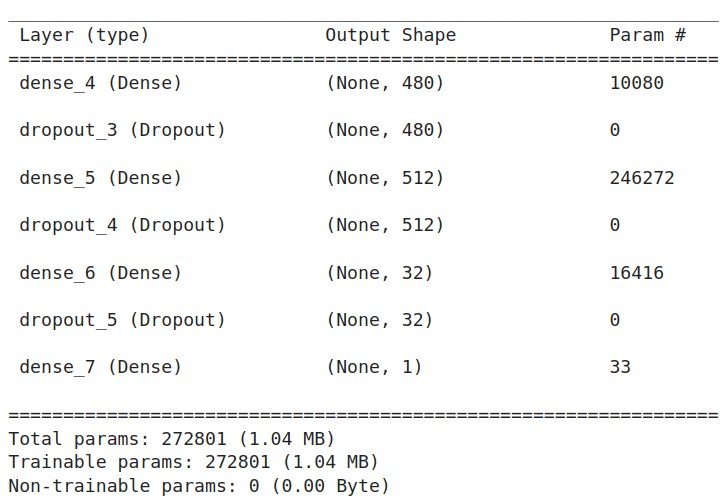This screenshot has height=503, width=725.
Task: Click the "Non-trainable params" summary line
Action: pos(198,486)
